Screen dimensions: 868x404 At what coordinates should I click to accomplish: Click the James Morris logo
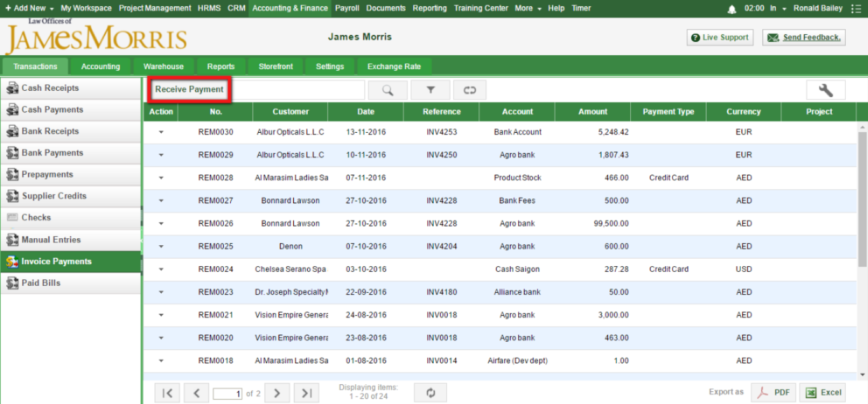[x=97, y=37]
